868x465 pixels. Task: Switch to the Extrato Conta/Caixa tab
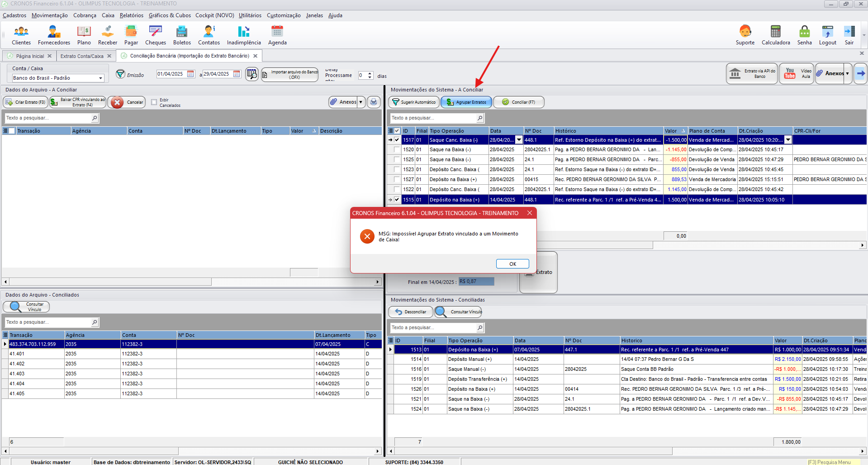[82, 56]
